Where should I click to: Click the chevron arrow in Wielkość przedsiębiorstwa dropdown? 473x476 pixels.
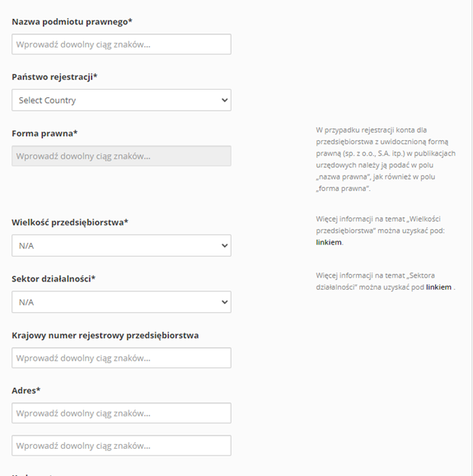[225, 246]
